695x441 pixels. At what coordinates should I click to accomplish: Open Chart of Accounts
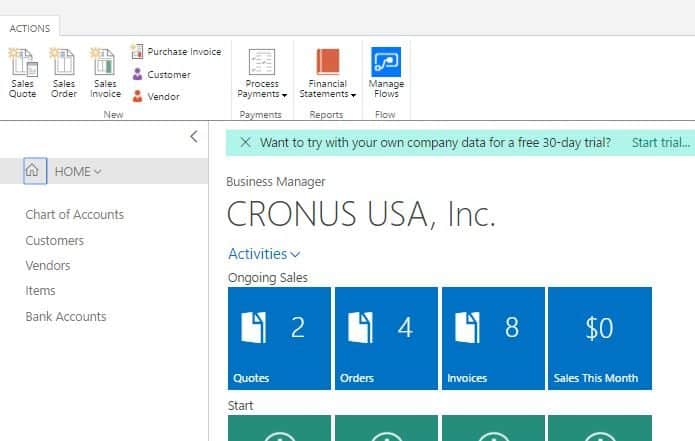coord(74,215)
